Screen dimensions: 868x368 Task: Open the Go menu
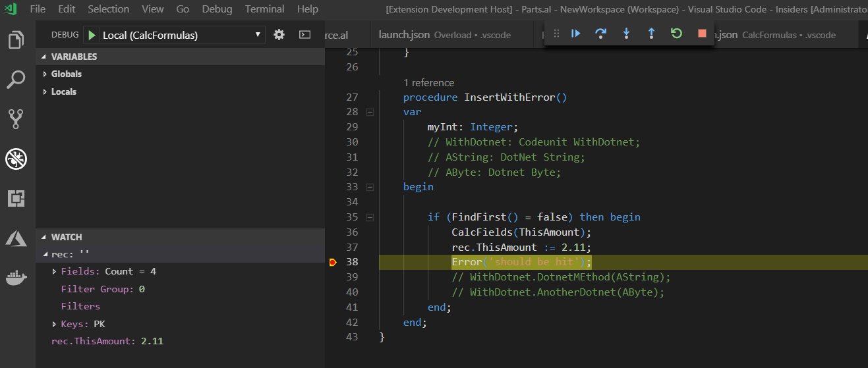point(183,9)
